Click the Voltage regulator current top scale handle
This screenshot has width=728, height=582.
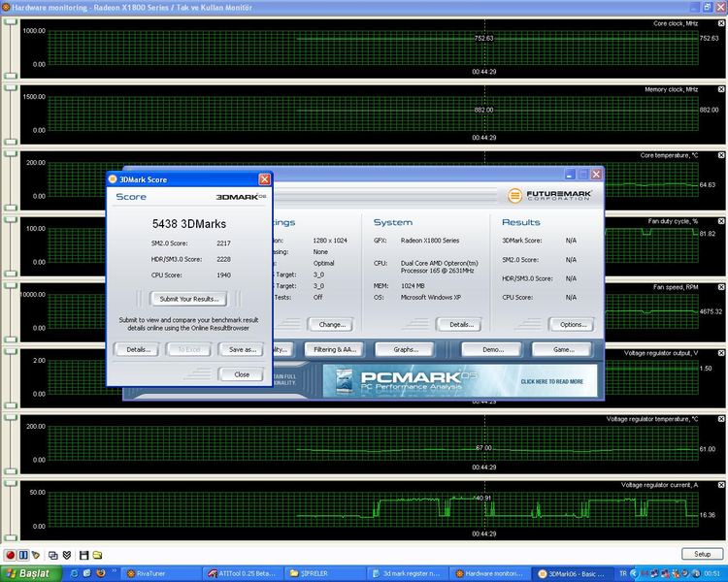coord(11,483)
